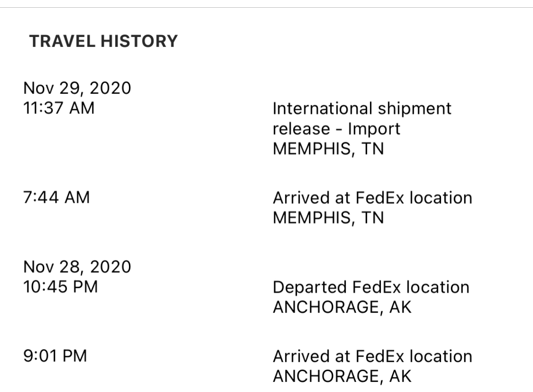Click MEMPHIS, TN under the 7:44 AM arrival
This screenshot has width=533, height=392.
[x=328, y=217]
